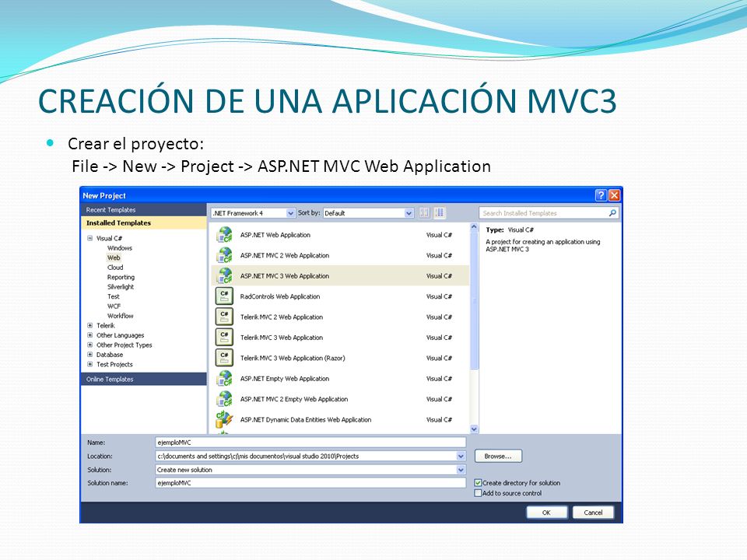Select RadControls Web Application text
The width and height of the screenshot is (747, 560).
(280, 296)
